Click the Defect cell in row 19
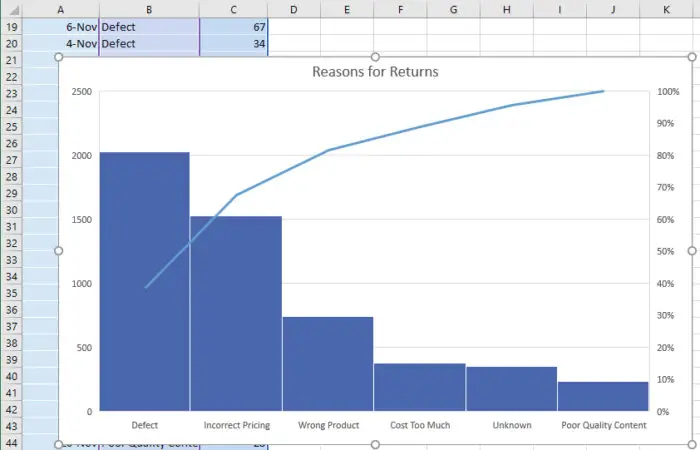The width and height of the screenshot is (700, 450). coord(148,28)
